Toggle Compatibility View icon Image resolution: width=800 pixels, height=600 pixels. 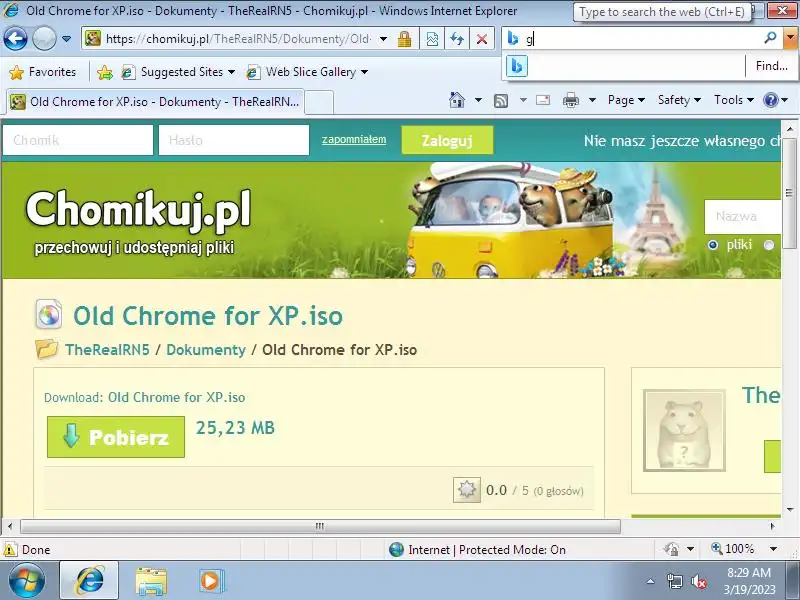[x=432, y=39]
